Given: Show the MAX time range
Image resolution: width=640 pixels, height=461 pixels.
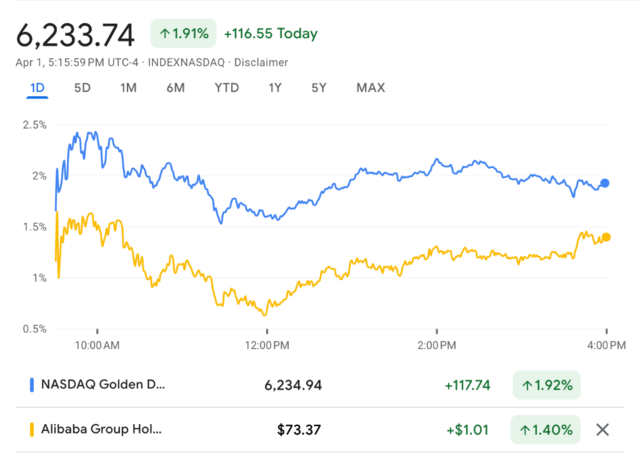Looking at the screenshot, I should (370, 88).
